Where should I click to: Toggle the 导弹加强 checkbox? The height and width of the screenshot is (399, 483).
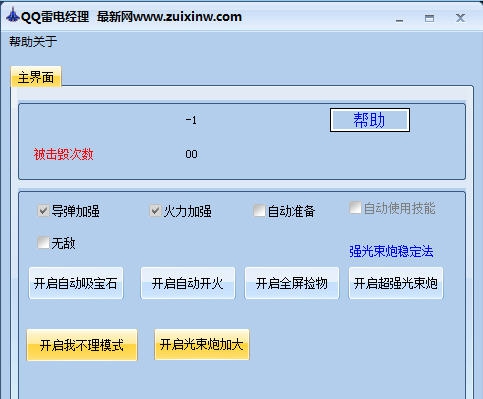43,211
